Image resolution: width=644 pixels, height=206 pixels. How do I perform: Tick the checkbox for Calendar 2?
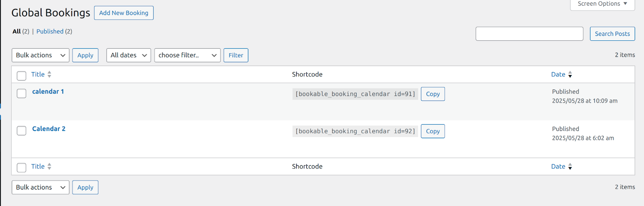click(x=22, y=131)
